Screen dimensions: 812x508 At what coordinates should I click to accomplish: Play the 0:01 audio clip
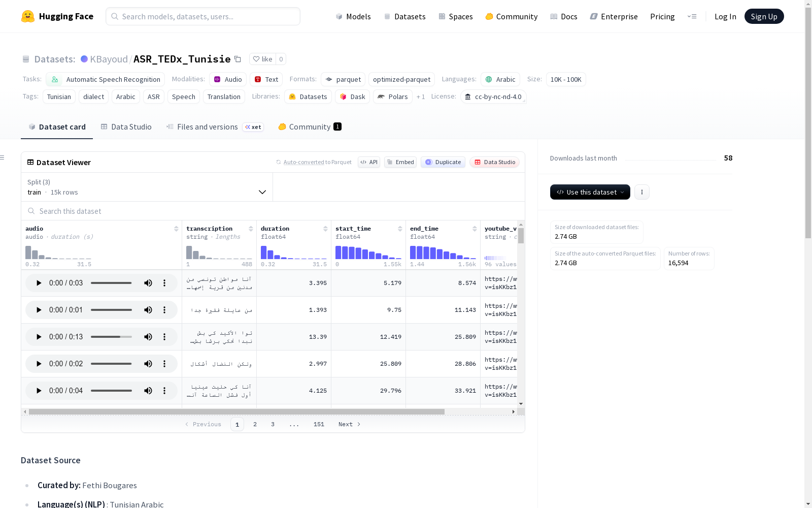click(x=39, y=310)
